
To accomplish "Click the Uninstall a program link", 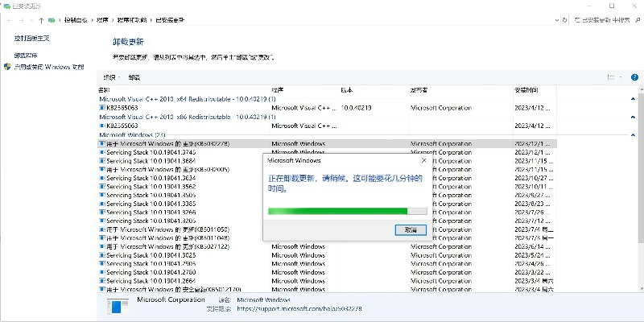I will tap(26, 56).
